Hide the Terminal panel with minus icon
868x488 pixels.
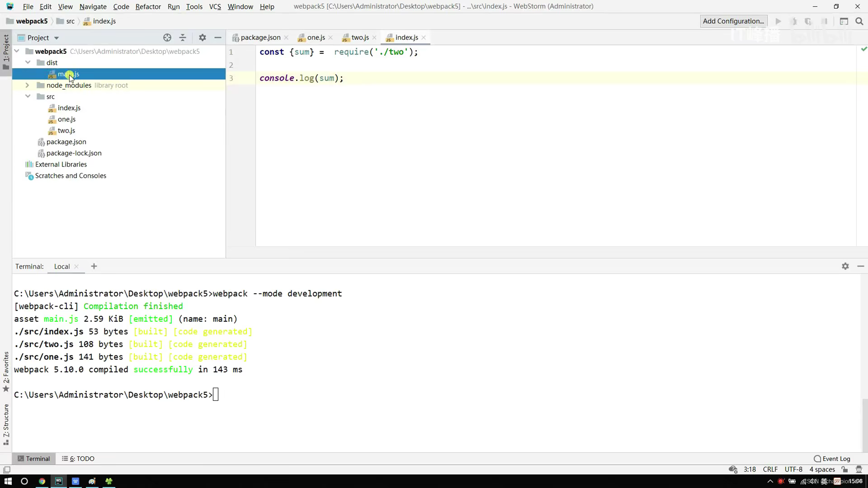(x=861, y=266)
